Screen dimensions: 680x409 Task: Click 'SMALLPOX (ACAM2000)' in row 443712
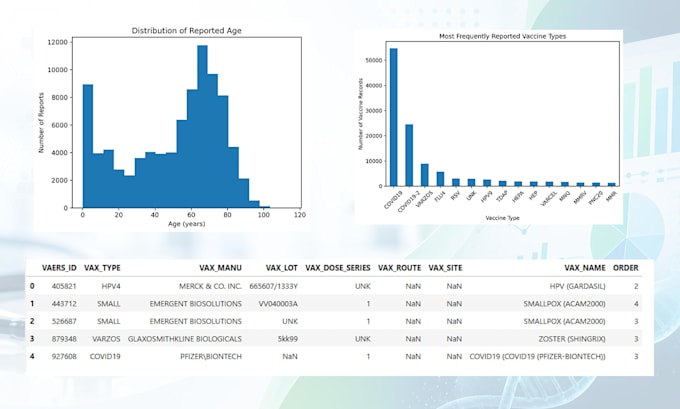tap(565, 304)
